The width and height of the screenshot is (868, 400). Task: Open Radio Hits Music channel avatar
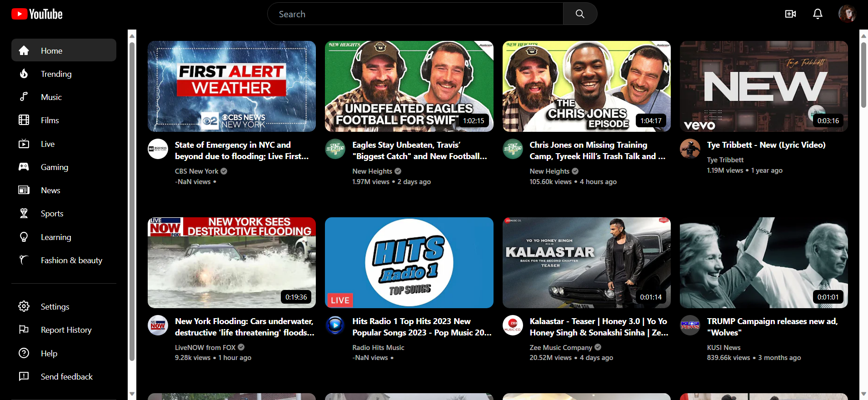point(335,325)
